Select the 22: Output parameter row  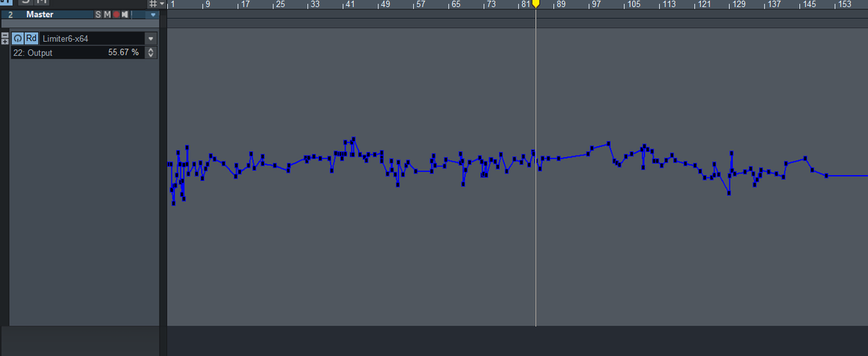coord(78,53)
